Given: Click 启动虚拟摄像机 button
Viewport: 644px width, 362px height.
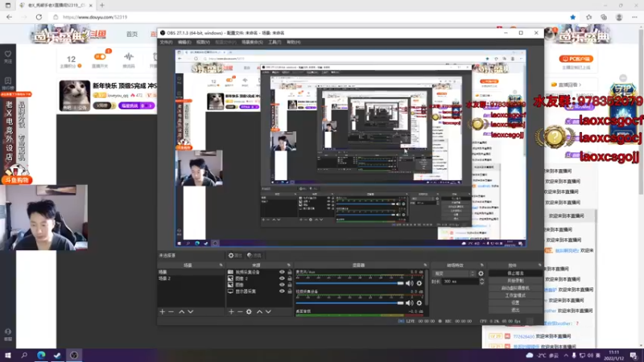Looking at the screenshot, I should [515, 288].
